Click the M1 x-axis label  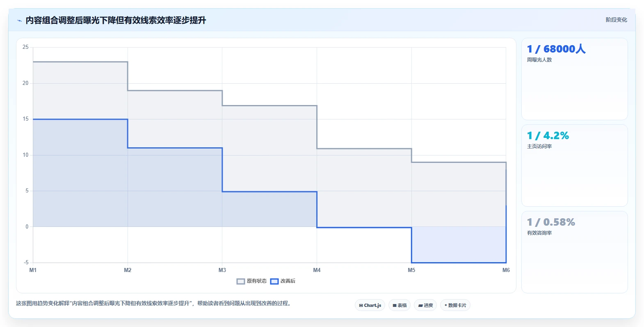[33, 270]
